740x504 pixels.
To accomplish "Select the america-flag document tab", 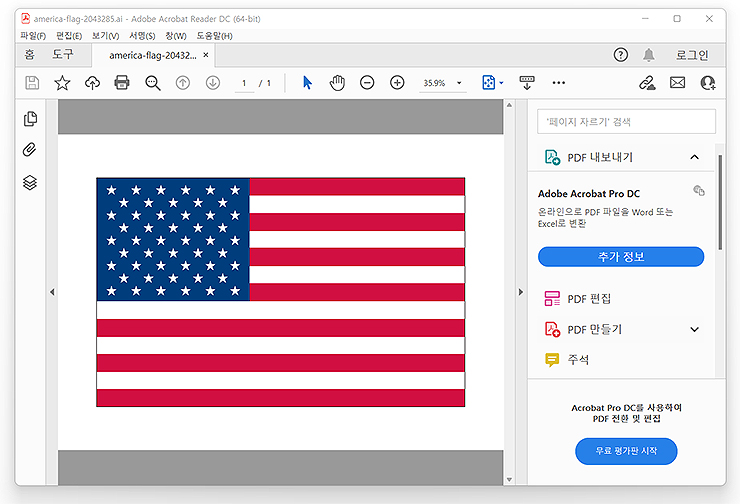I will [153, 56].
